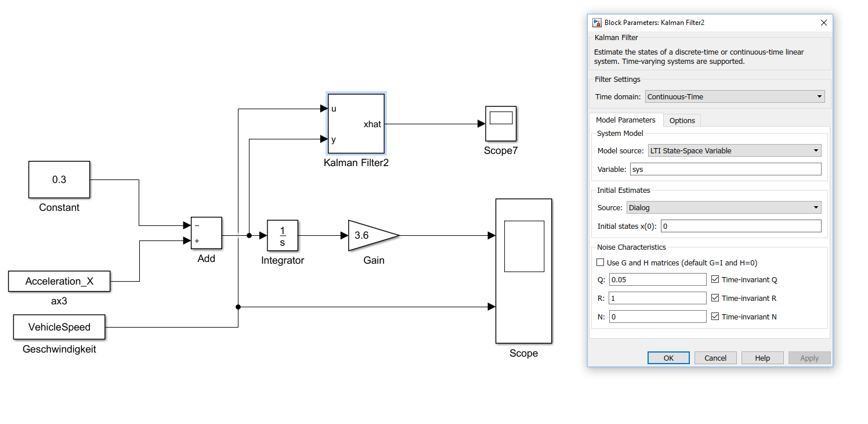Screen dimensions: 868x424
Task: Open Initial Estimates Source dropdown
Action: [x=723, y=208]
